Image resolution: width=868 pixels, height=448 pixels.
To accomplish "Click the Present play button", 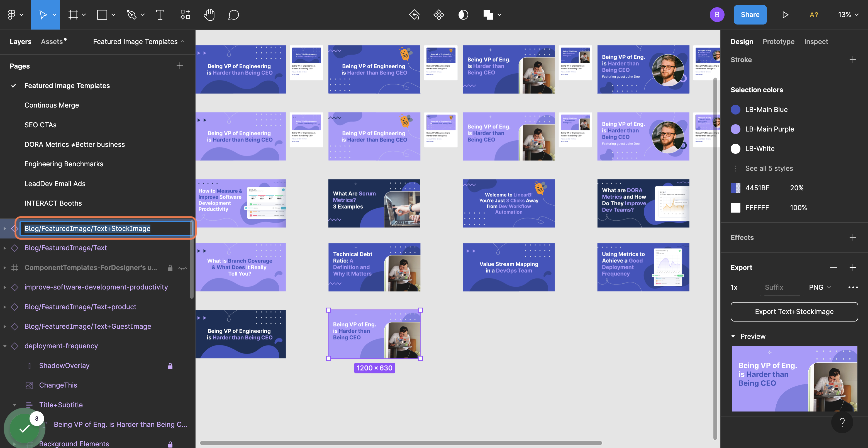I will (x=785, y=14).
